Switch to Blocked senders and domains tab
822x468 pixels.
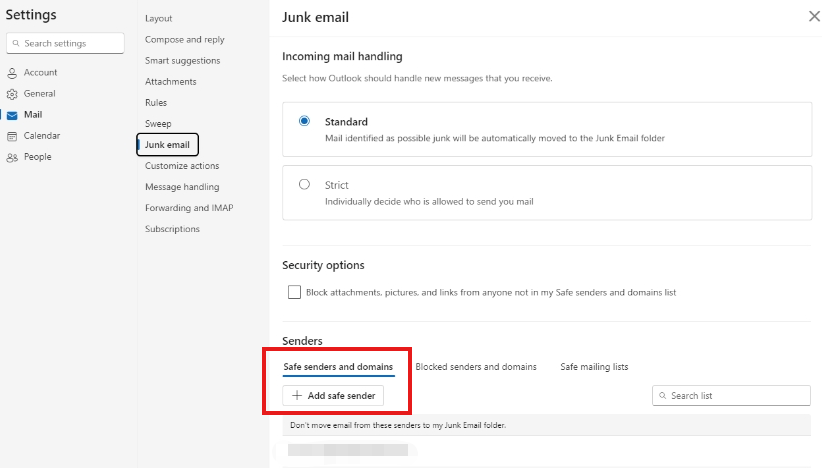pos(476,367)
